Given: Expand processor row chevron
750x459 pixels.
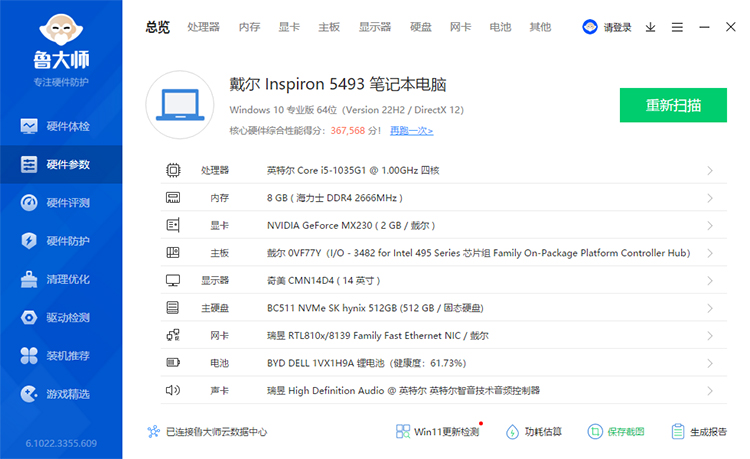Looking at the screenshot, I should [710, 171].
